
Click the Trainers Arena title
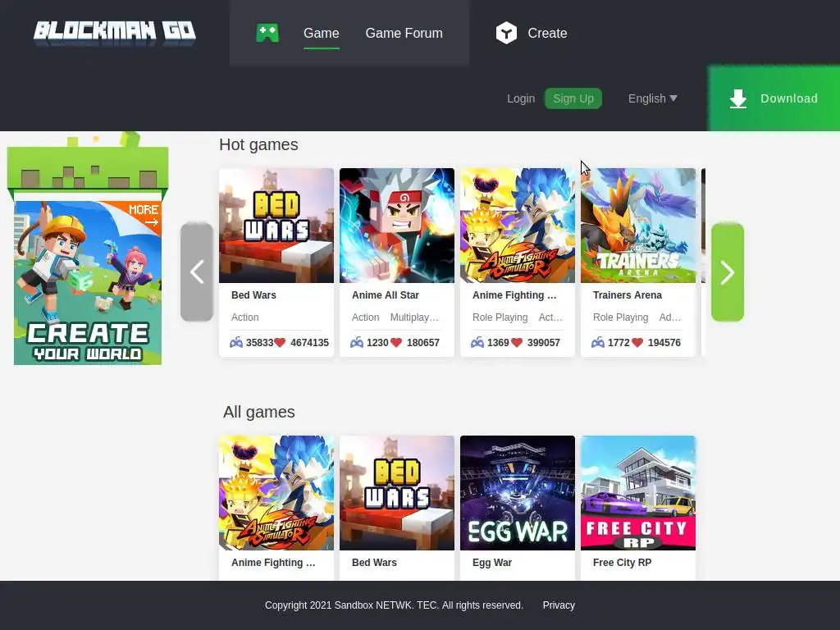[627, 295]
